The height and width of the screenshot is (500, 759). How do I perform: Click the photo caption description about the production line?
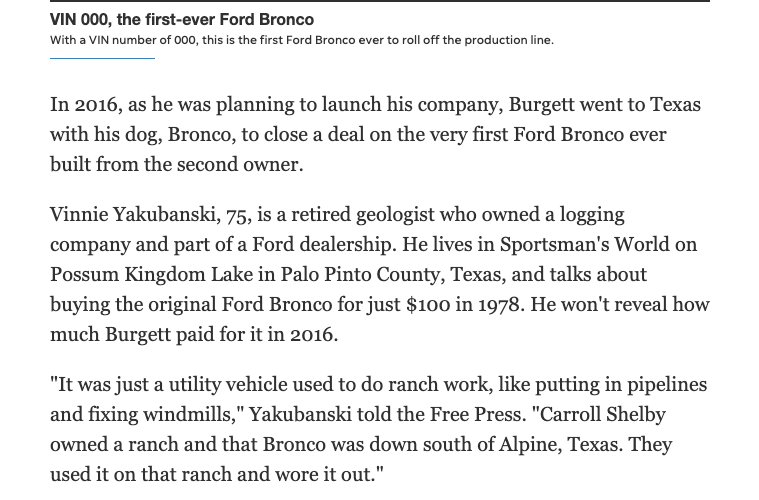coord(301,40)
